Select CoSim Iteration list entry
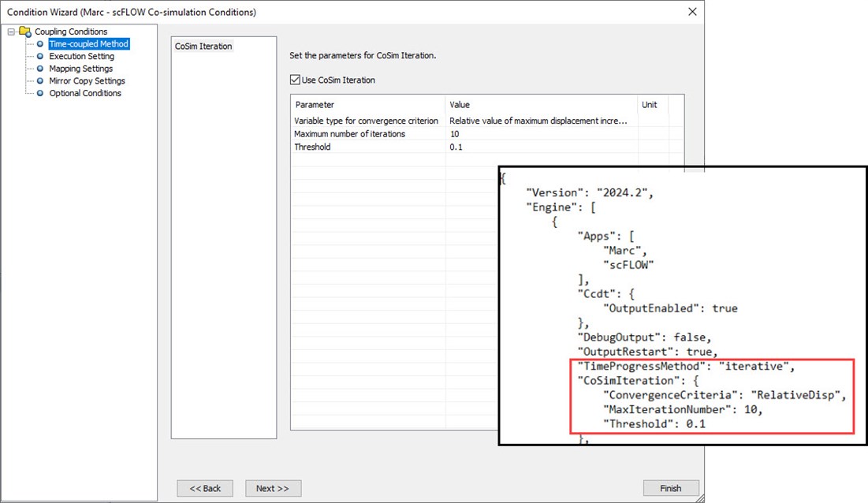 203,47
